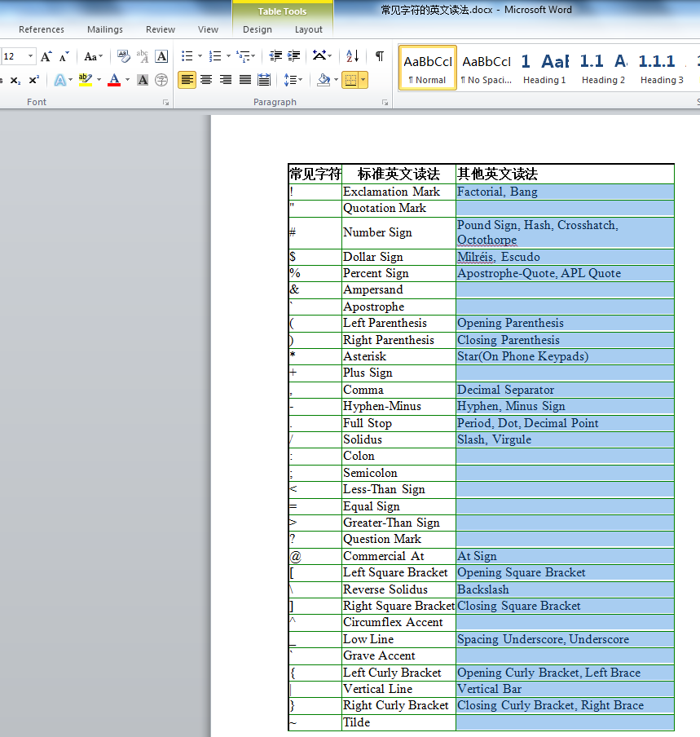Toggle character shading
This screenshot has width=700, height=737.
tap(143, 80)
